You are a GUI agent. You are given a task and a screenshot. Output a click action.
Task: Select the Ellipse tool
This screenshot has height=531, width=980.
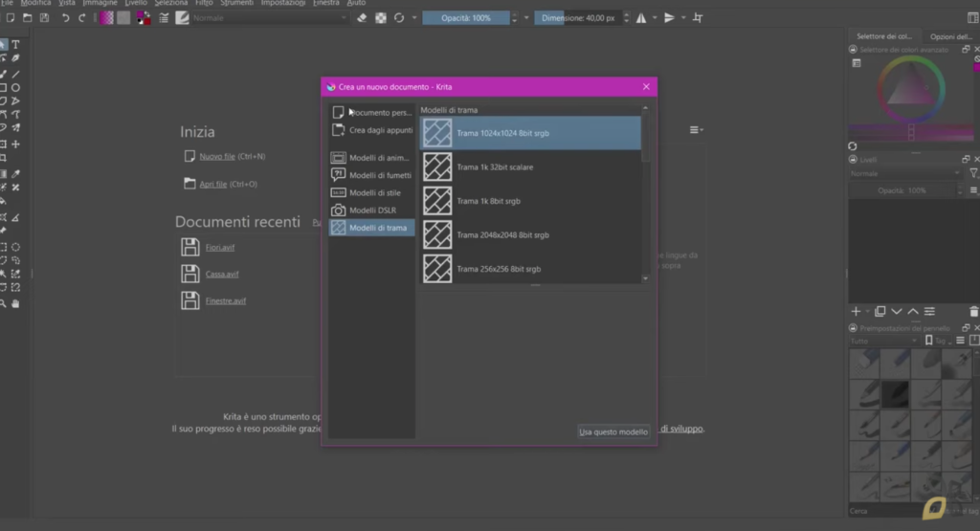coord(15,87)
